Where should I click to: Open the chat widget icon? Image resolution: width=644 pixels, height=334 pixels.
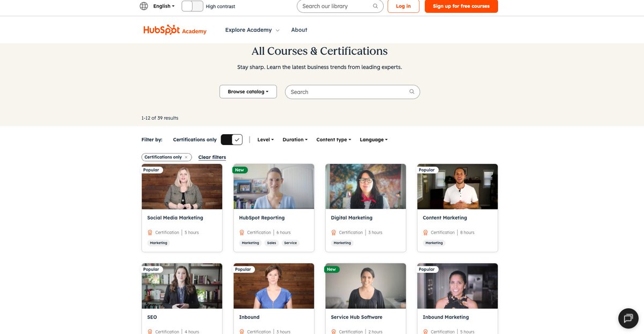coord(628,318)
